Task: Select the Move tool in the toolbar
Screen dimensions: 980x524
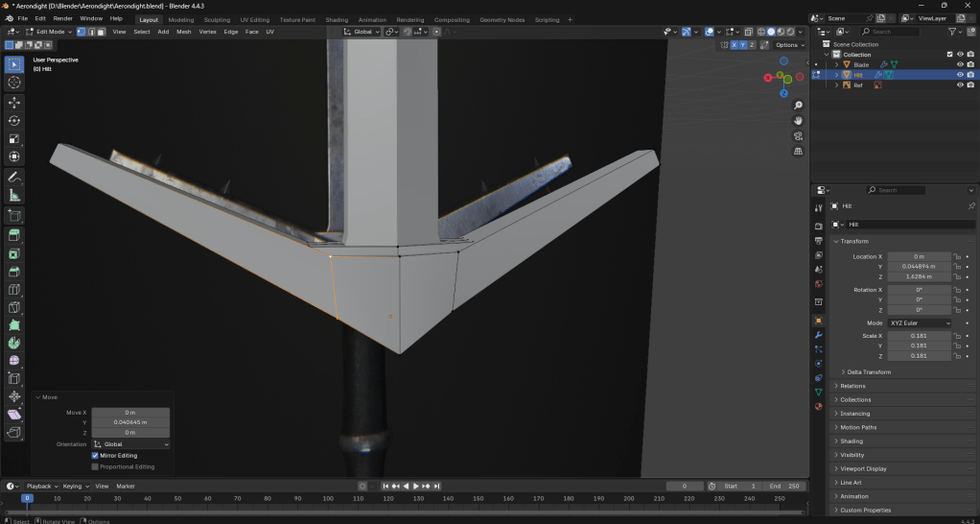Action: coord(14,102)
